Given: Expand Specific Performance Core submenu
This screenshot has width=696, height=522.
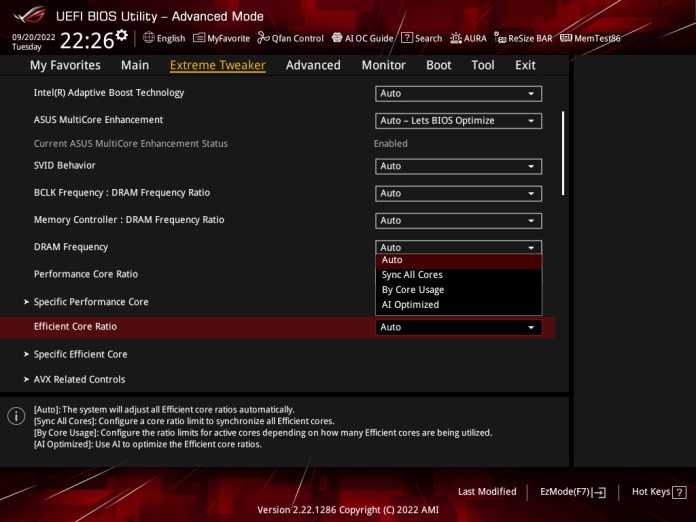Looking at the screenshot, I should click(x=91, y=302).
